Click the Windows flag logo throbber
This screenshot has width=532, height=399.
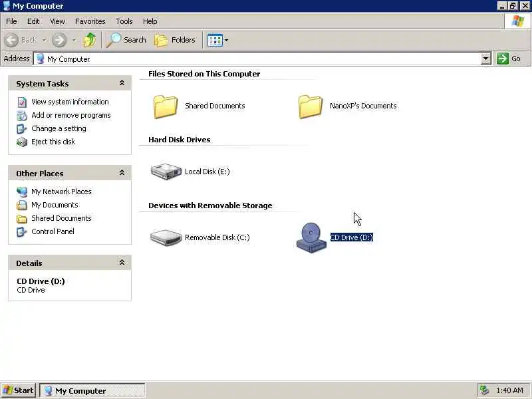[518, 21]
